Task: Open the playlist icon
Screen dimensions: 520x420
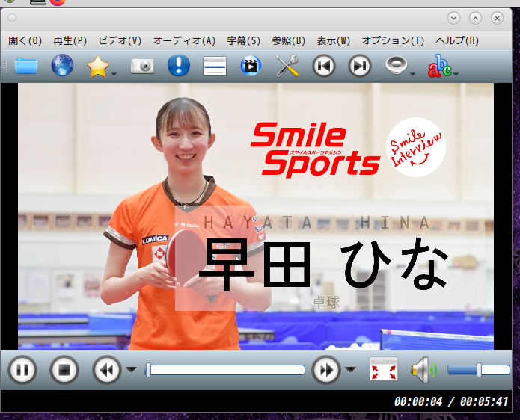Action: pos(215,66)
